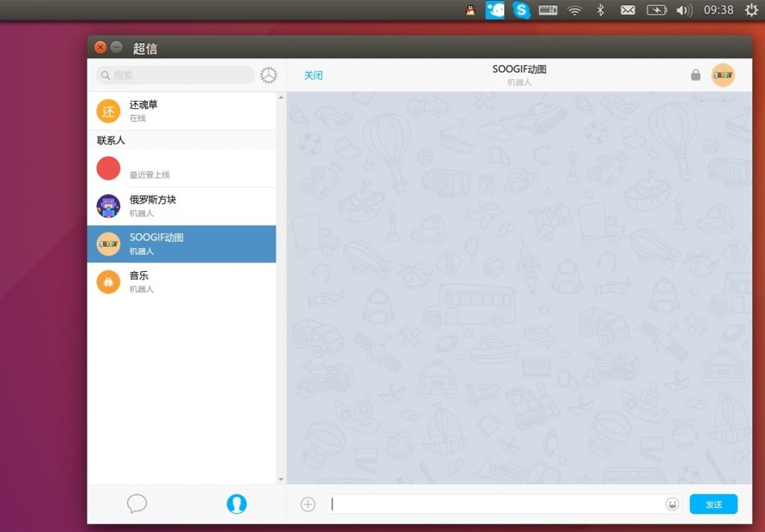Click the lock icon in chat header
Viewport: 765px width, 532px height.
(x=696, y=75)
